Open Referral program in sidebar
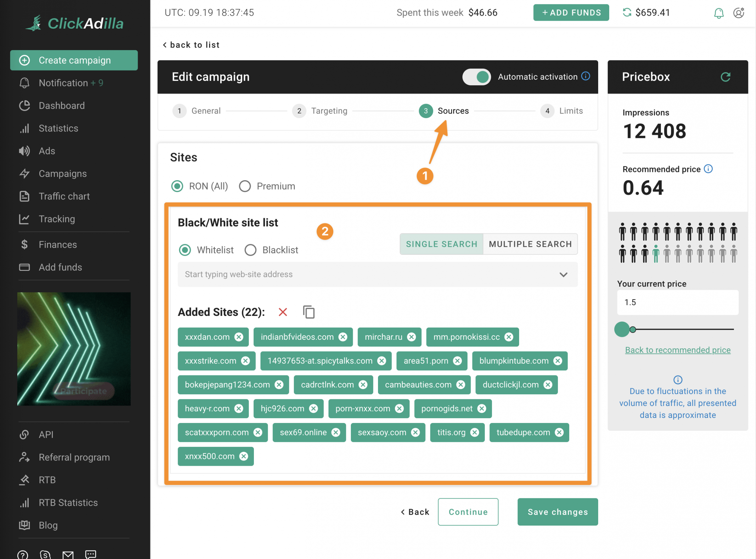The height and width of the screenshot is (559, 756). coord(74,457)
